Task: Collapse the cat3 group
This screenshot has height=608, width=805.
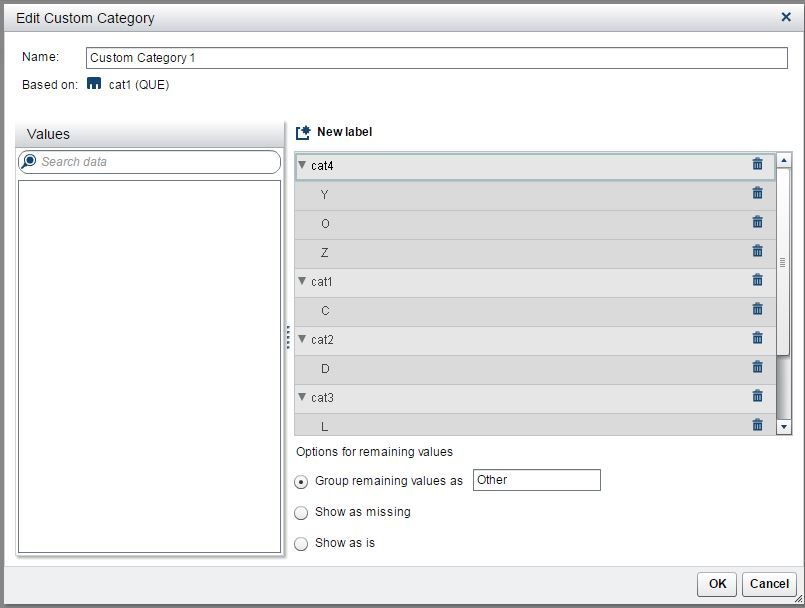Action: click(x=302, y=398)
